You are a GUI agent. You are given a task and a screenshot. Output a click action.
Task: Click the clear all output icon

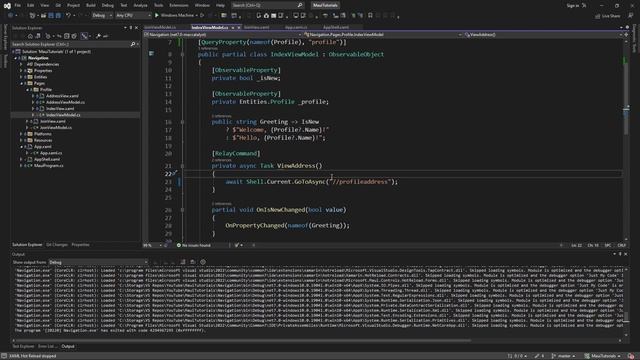[x=182, y=262]
